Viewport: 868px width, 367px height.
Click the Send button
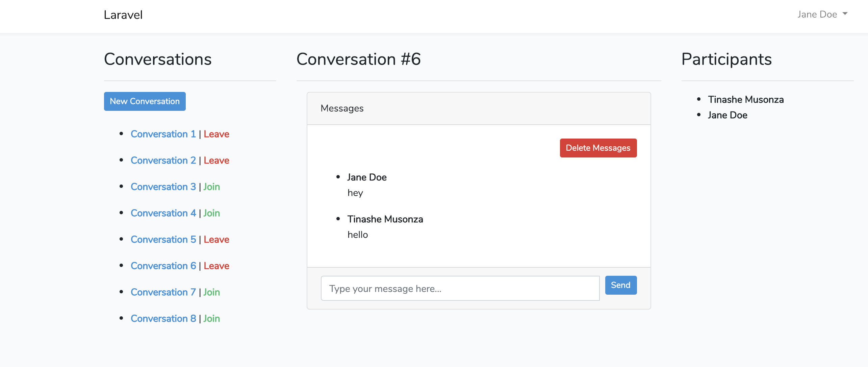(x=620, y=285)
